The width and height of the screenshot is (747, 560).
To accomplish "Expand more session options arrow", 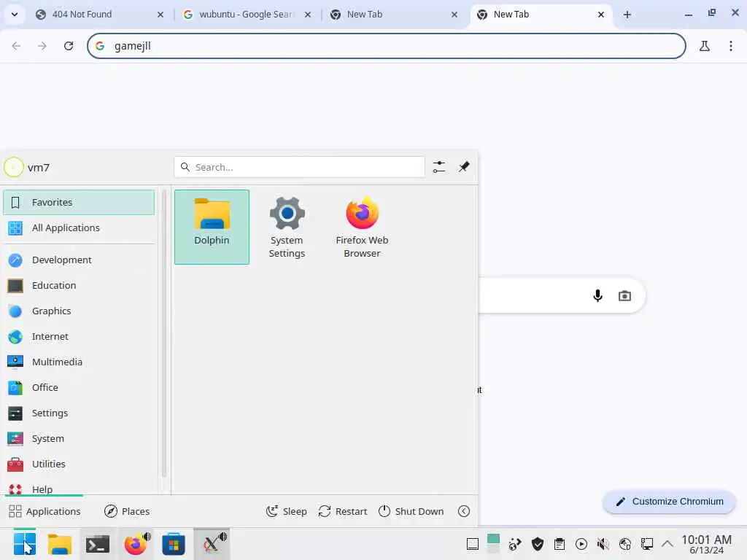I will (463, 511).
